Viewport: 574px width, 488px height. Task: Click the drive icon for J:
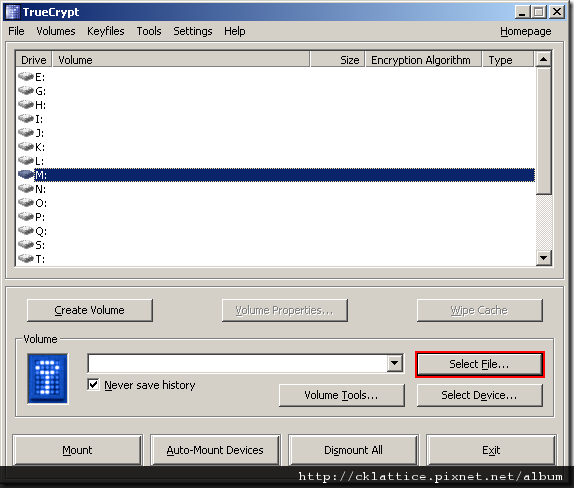26,133
